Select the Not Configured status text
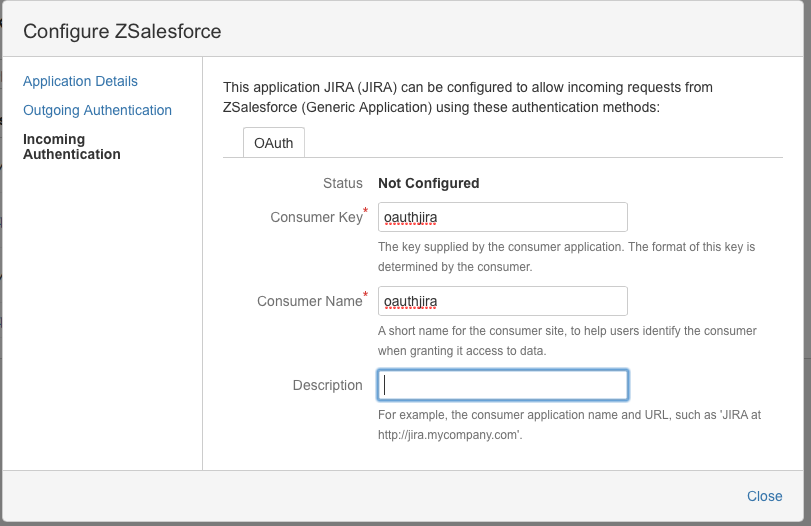This screenshot has height=526, width=811. [x=429, y=183]
